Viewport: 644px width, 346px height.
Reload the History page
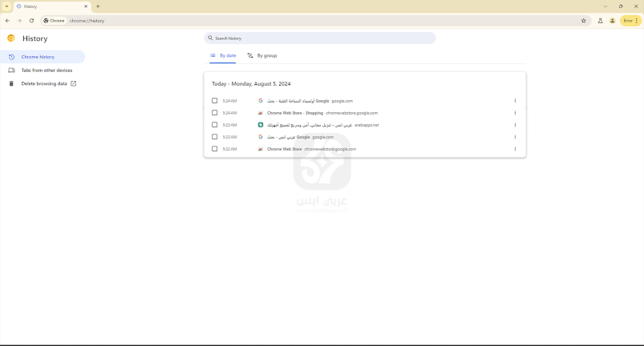pos(31,21)
